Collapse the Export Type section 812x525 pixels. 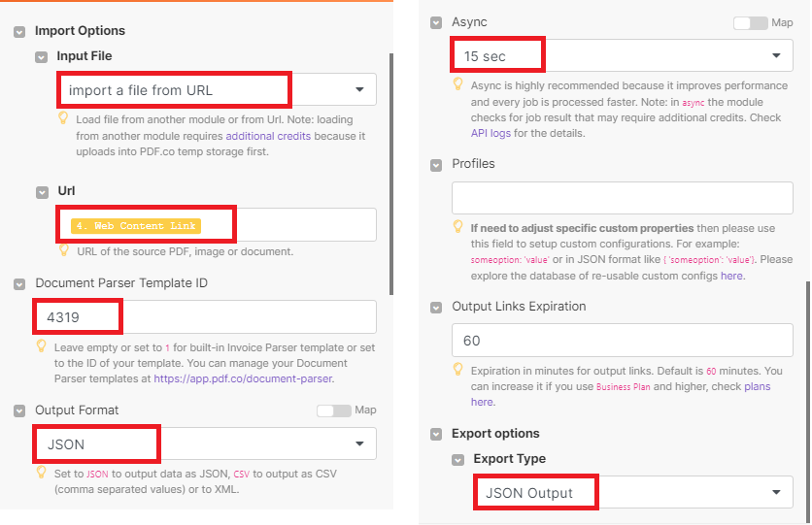pyautogui.click(x=457, y=460)
